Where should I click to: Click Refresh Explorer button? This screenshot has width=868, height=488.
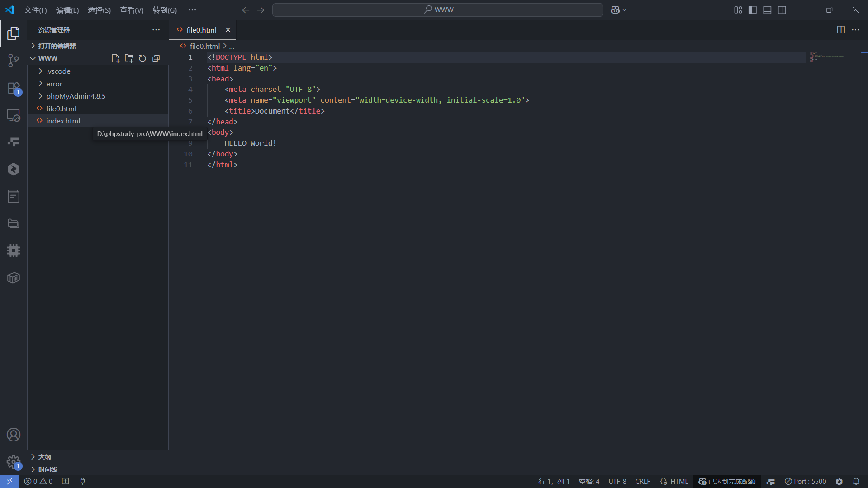(x=142, y=58)
